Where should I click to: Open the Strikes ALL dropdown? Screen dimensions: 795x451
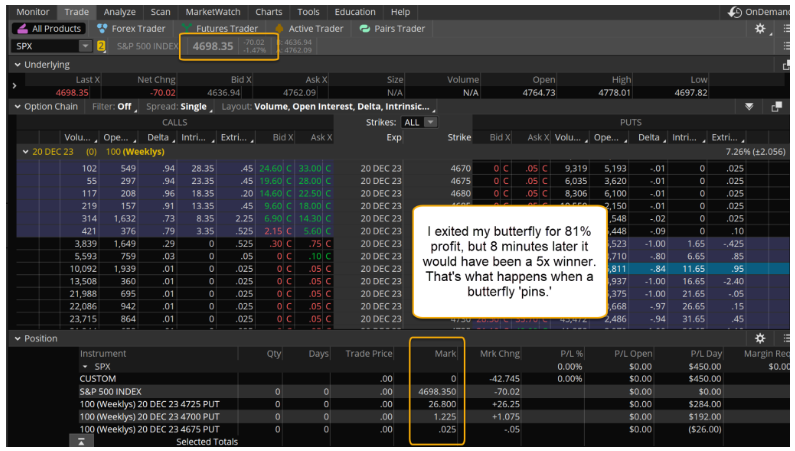(x=419, y=122)
